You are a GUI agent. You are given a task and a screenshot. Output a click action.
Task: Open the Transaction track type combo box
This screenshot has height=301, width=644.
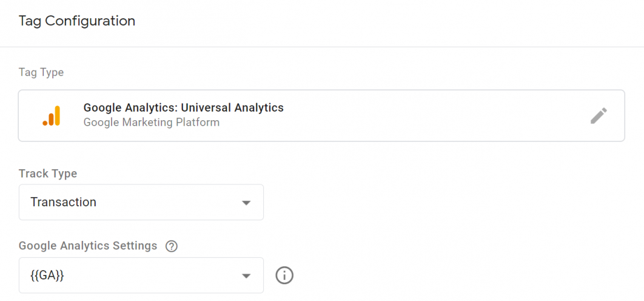[141, 202]
